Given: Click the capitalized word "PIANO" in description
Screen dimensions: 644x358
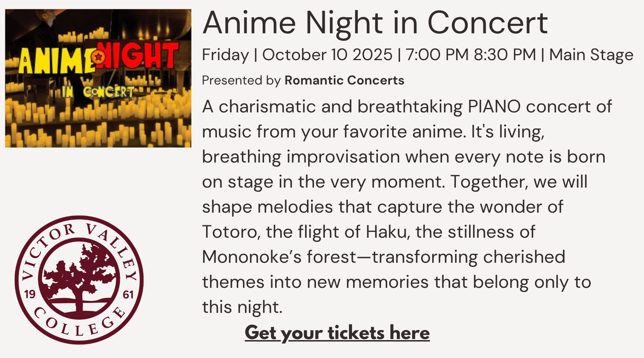Looking at the screenshot, I should point(494,107).
